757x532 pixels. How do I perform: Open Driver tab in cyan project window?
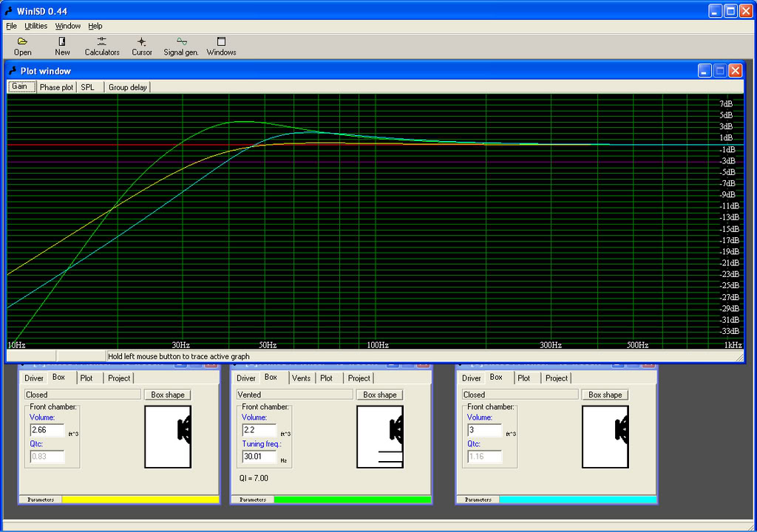pos(471,378)
